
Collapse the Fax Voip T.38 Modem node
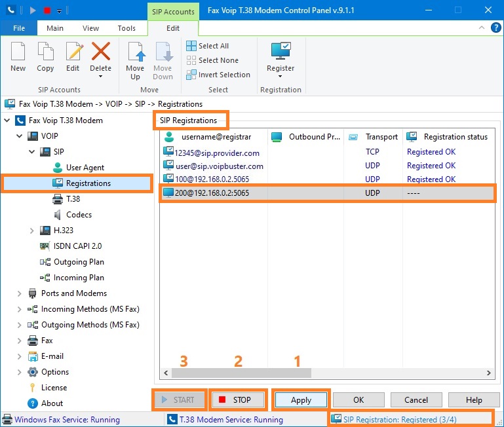click(7, 121)
